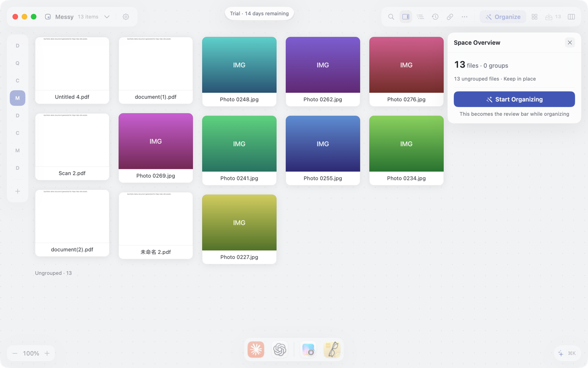Screen dimensions: 588x368
Task: Expand the chevron next to 13 items
Action: coord(107,17)
